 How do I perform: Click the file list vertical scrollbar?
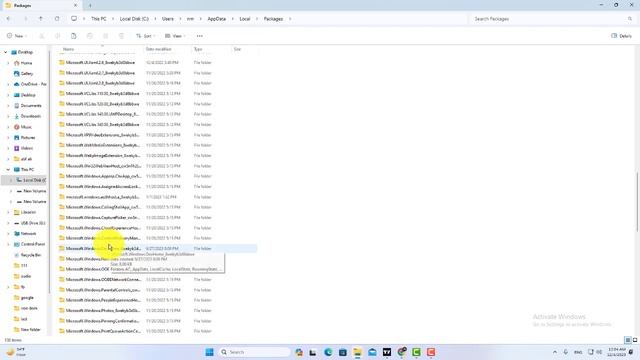click(x=637, y=202)
